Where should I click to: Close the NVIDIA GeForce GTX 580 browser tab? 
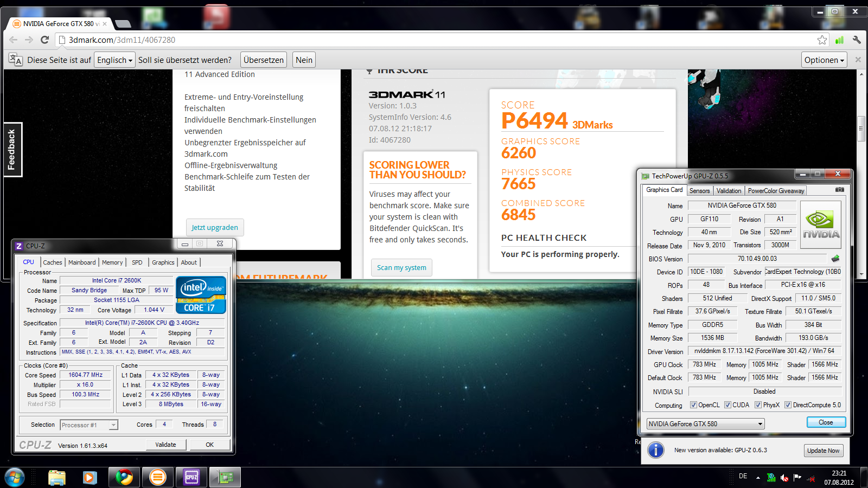coord(105,24)
